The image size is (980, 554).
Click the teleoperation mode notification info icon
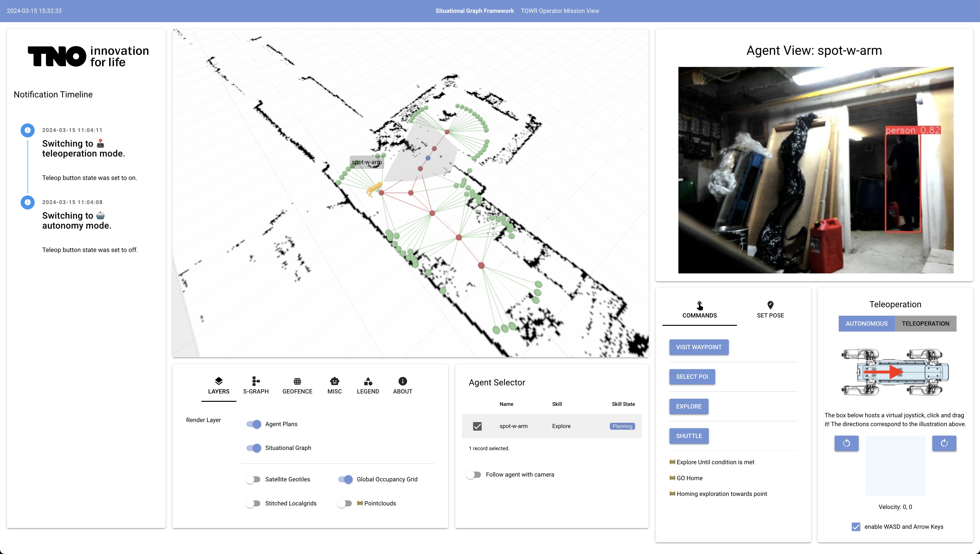pos(27,130)
